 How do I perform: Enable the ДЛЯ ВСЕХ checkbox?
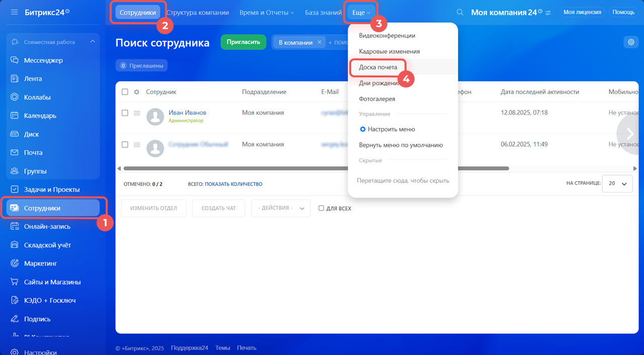click(x=321, y=208)
